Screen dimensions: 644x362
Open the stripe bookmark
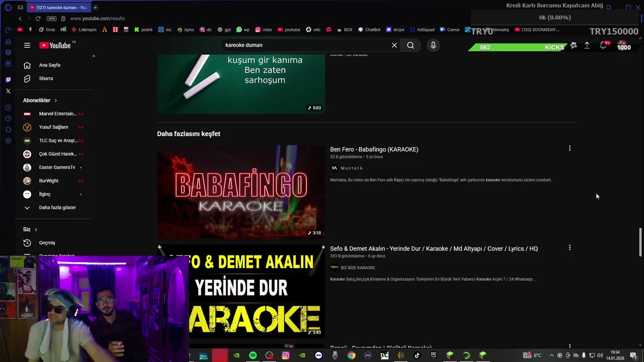tap(395, 30)
